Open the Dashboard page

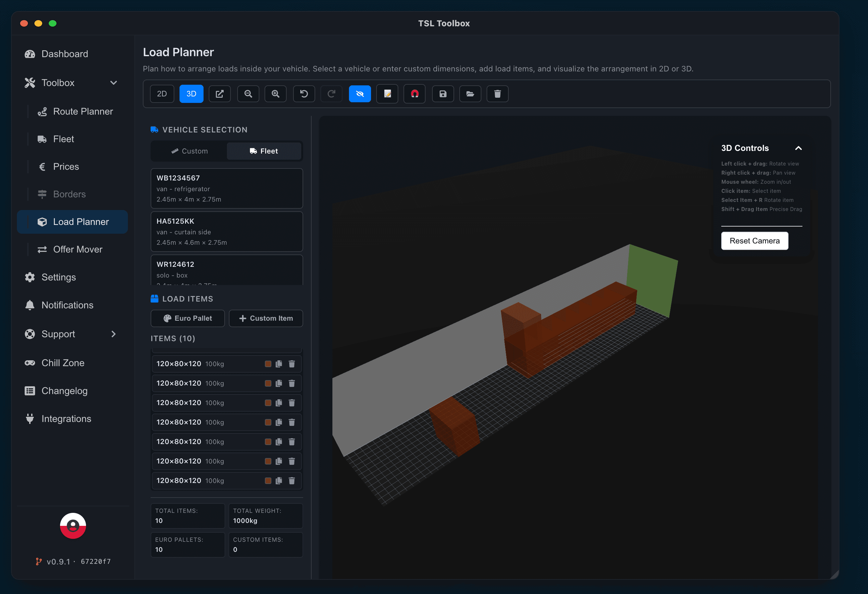[72, 54]
